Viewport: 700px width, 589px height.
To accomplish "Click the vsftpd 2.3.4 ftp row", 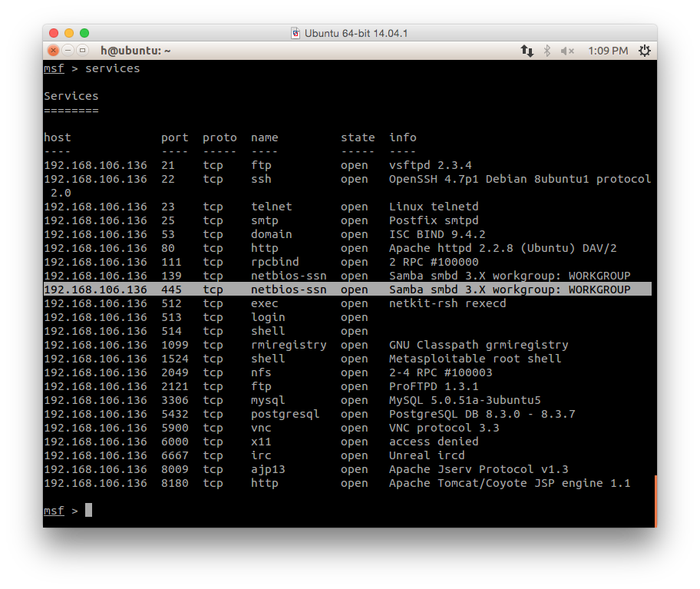I will pos(258,165).
